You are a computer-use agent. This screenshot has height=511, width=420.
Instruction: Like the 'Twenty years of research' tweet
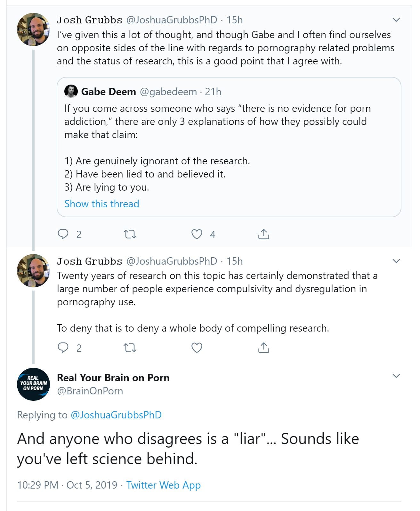197,348
